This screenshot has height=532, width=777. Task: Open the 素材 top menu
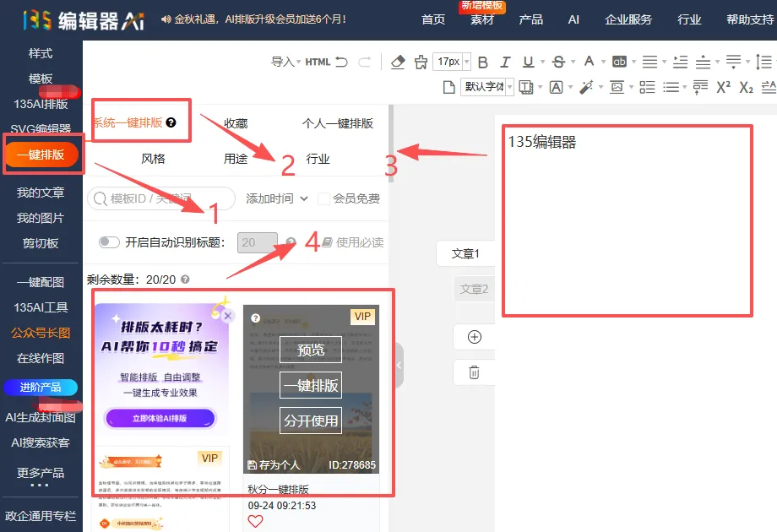pos(482,19)
